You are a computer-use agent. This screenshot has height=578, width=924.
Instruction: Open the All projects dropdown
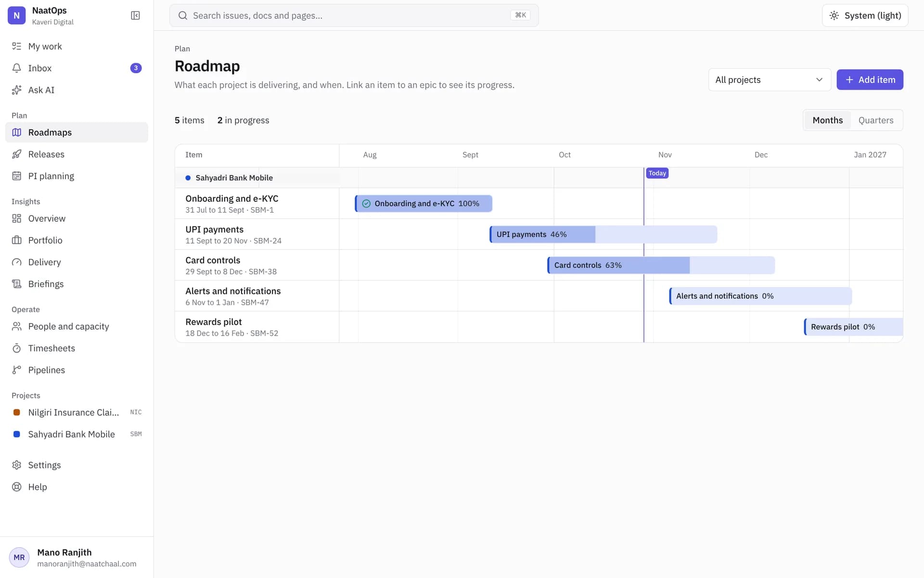(x=769, y=79)
